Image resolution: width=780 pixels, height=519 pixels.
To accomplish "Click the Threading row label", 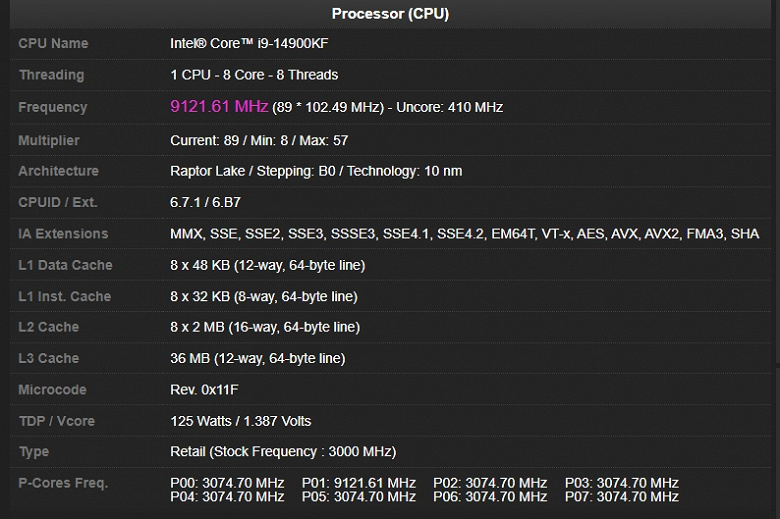I will (x=52, y=75).
